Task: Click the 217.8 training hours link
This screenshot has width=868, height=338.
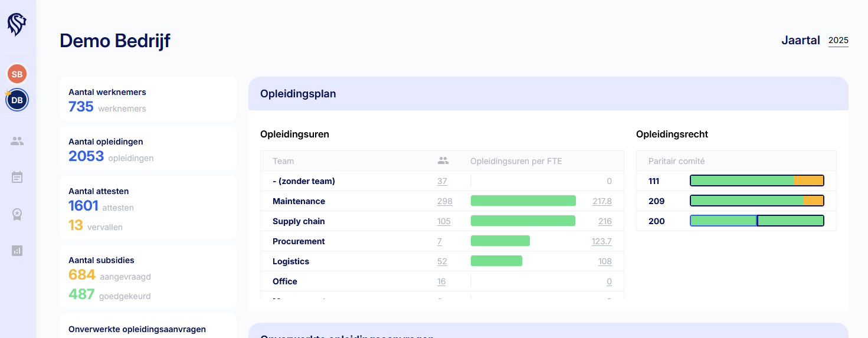Action: tap(602, 201)
